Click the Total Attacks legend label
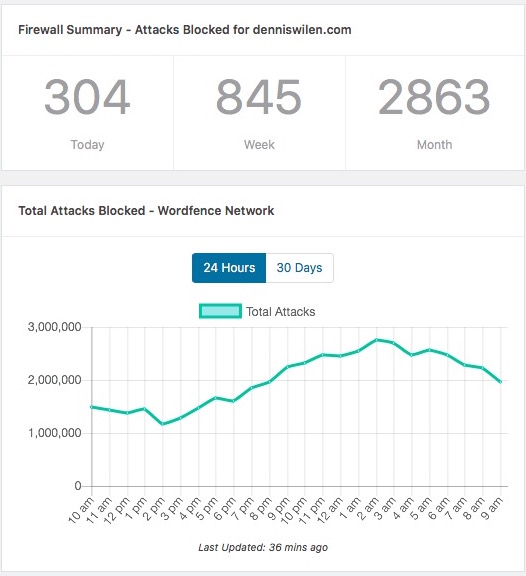526x576 pixels. coord(281,312)
